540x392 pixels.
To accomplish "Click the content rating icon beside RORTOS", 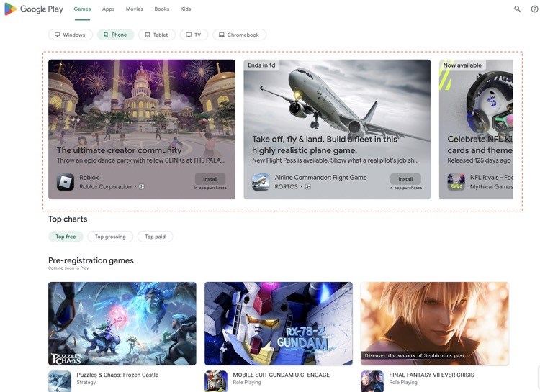I will click(x=308, y=187).
